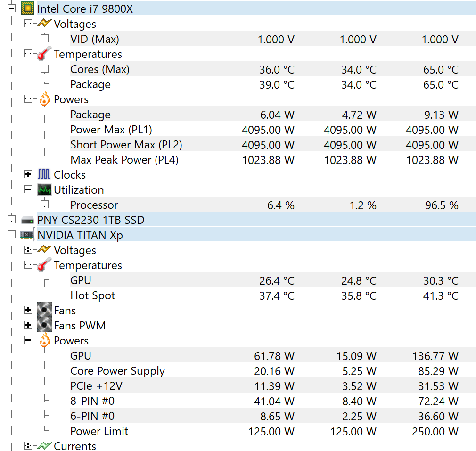The height and width of the screenshot is (451, 476).
Task: Select the PNY CS2230 1TB SSD row
Action: pos(256,220)
